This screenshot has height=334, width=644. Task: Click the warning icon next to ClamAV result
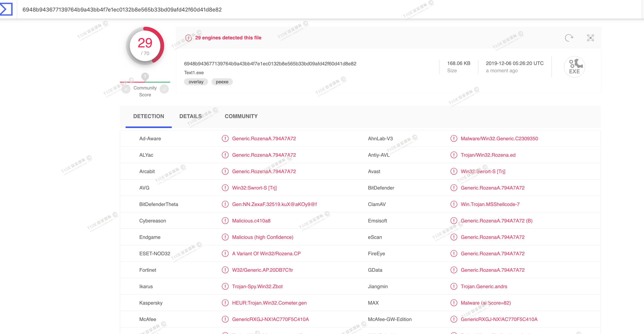454,204
